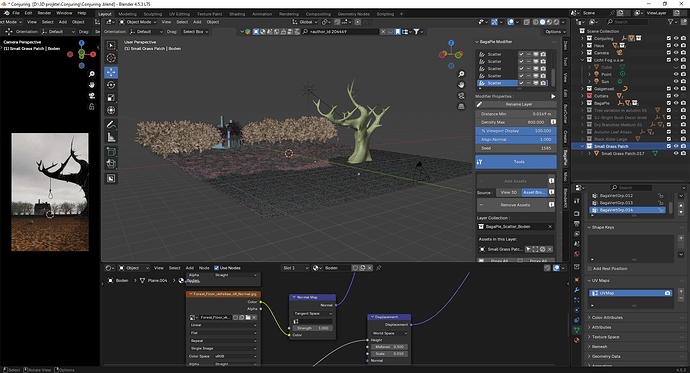Viewport: 690px width, 373px height.
Task: Open the Object Data green triangle tab
Action: [x=576, y=329]
